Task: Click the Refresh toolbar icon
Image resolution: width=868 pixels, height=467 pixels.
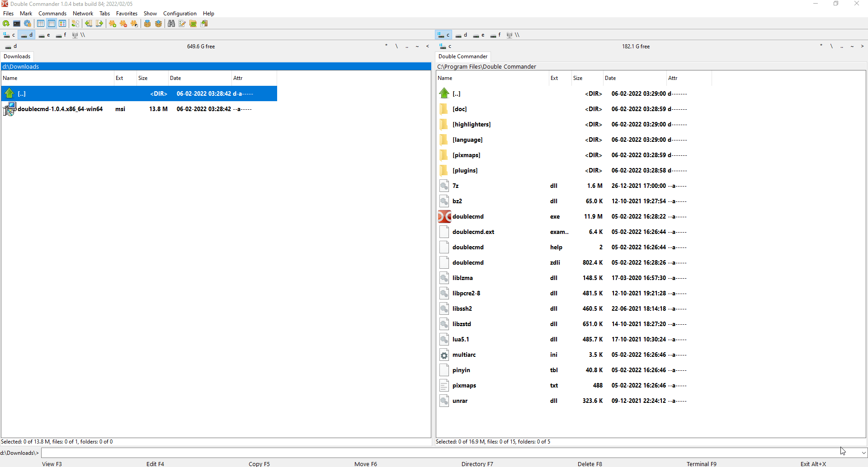Action: click(x=6, y=23)
